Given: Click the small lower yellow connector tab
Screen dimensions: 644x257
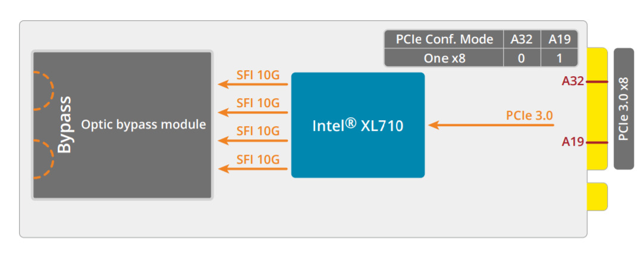Looking at the screenshot, I should 598,196.
